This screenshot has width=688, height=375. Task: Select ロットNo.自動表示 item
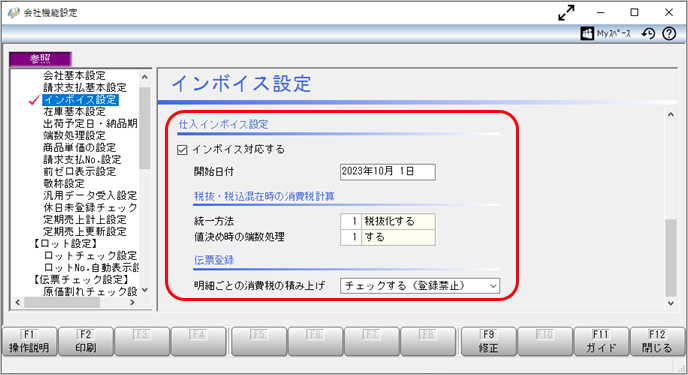tap(91, 267)
